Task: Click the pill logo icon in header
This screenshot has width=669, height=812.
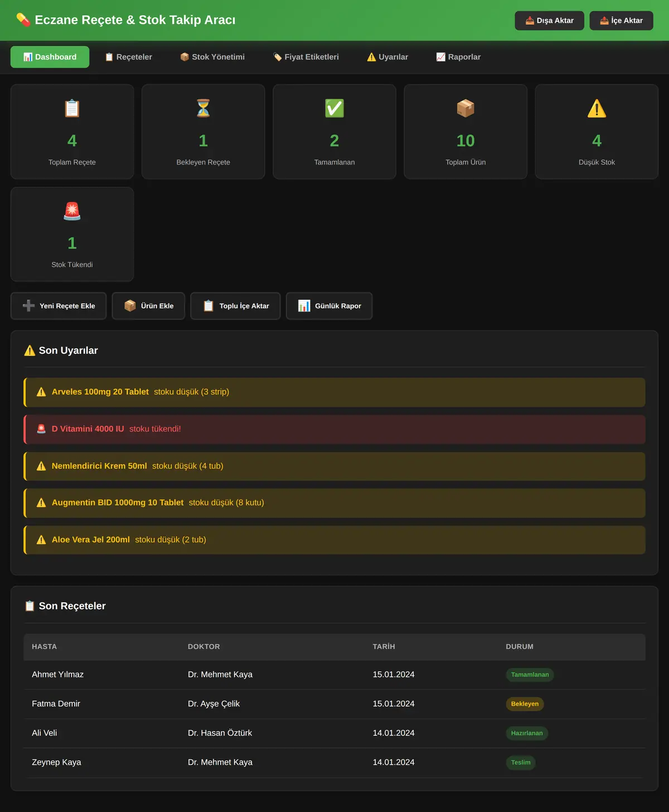Action: (x=23, y=20)
